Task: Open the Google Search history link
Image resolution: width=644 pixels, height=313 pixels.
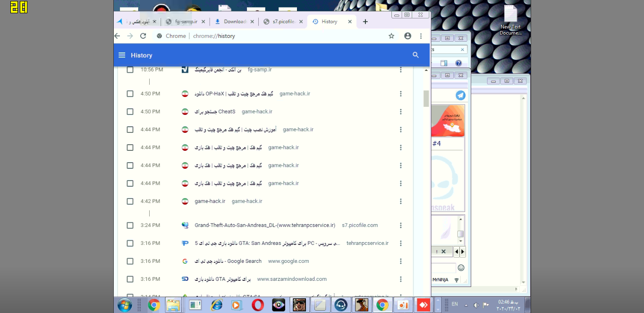Action: pos(228,261)
